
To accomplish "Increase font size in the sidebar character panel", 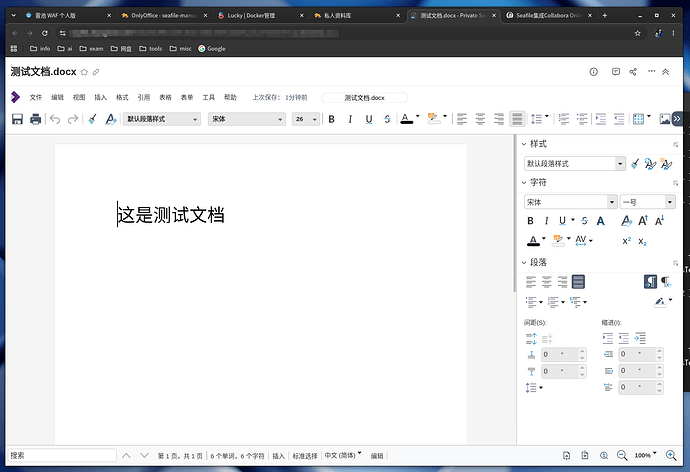I will pos(643,220).
